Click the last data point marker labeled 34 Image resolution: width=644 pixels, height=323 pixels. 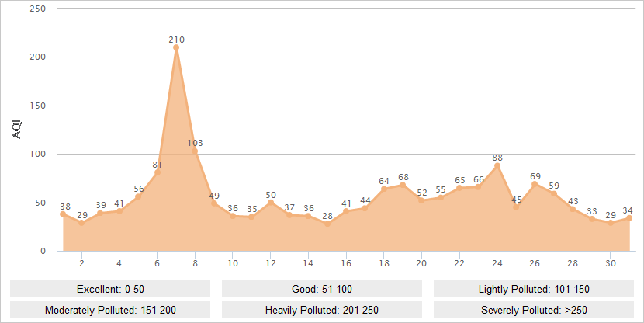(629, 218)
